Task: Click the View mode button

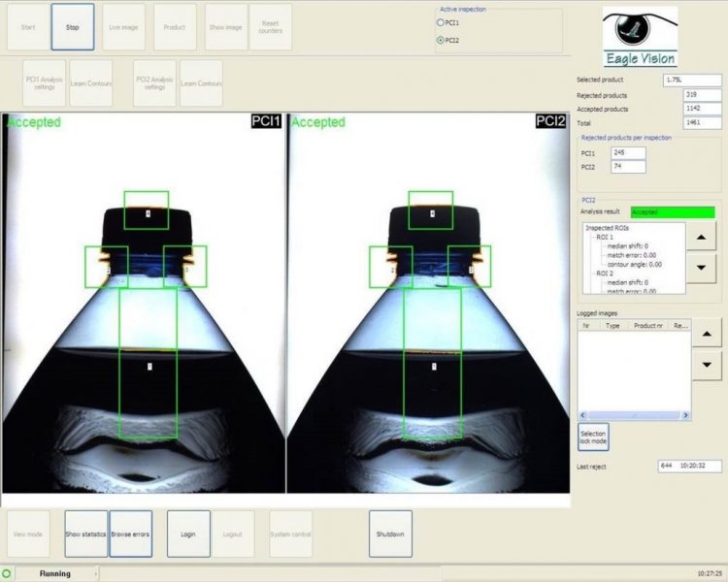Action: coord(28,534)
